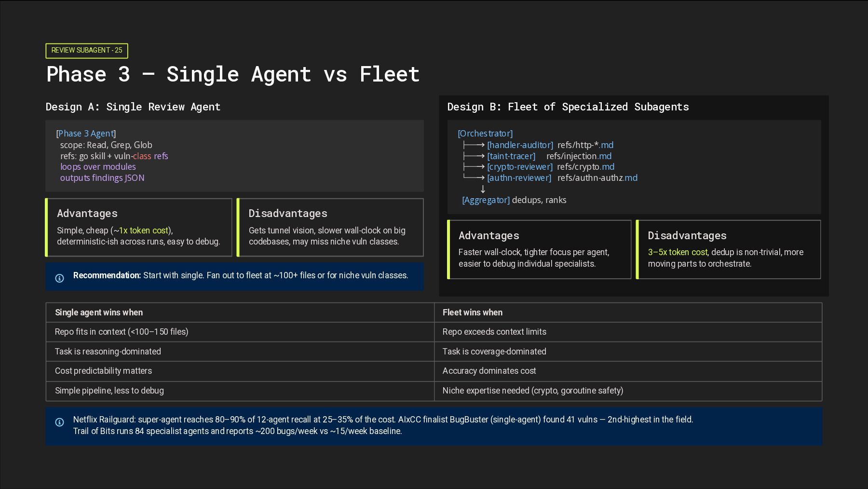The height and width of the screenshot is (489, 868).
Task: Select the [handler-auditor] tree entry
Action: [520, 145]
